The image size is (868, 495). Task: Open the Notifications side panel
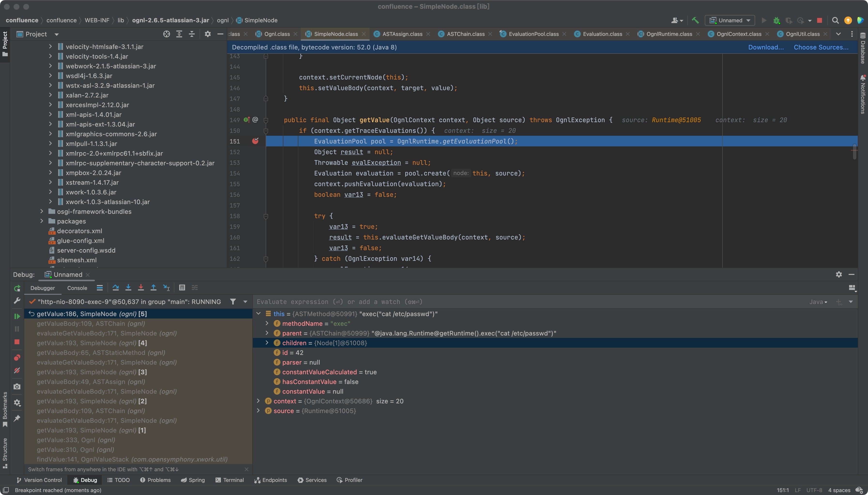[863, 94]
